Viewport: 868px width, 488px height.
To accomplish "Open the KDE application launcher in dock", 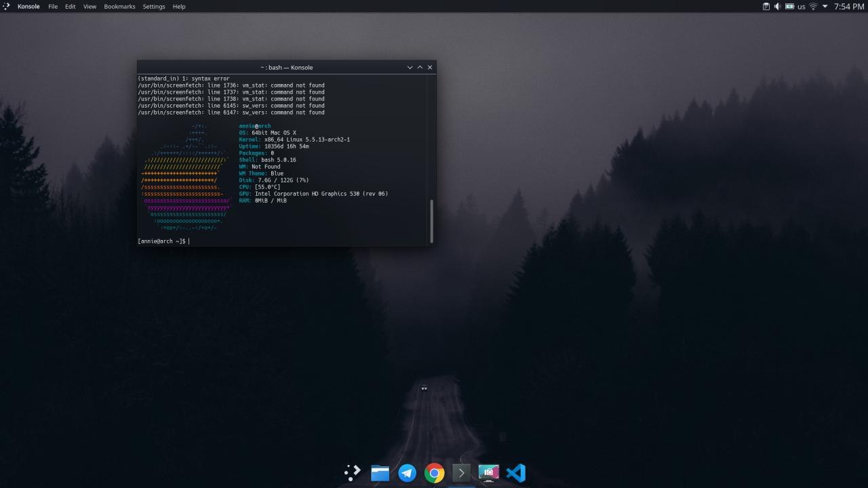I will (x=353, y=472).
